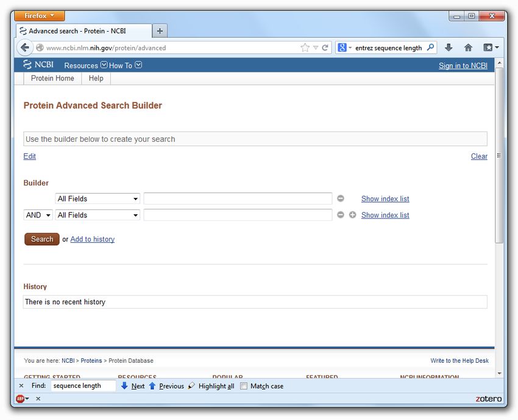Click the Clear link
518x420 pixels.
[479, 156]
